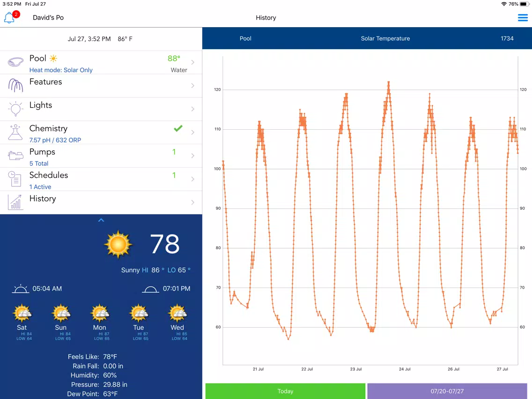Open the notifications bell icon

pos(9,17)
